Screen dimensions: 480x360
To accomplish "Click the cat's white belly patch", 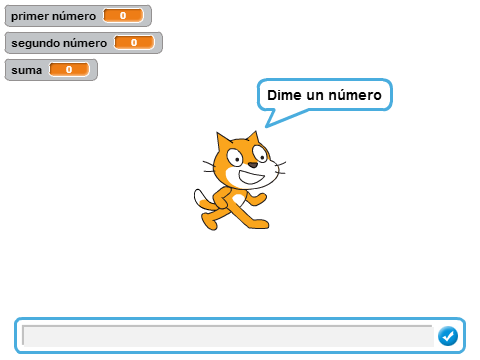I will pos(239,199).
